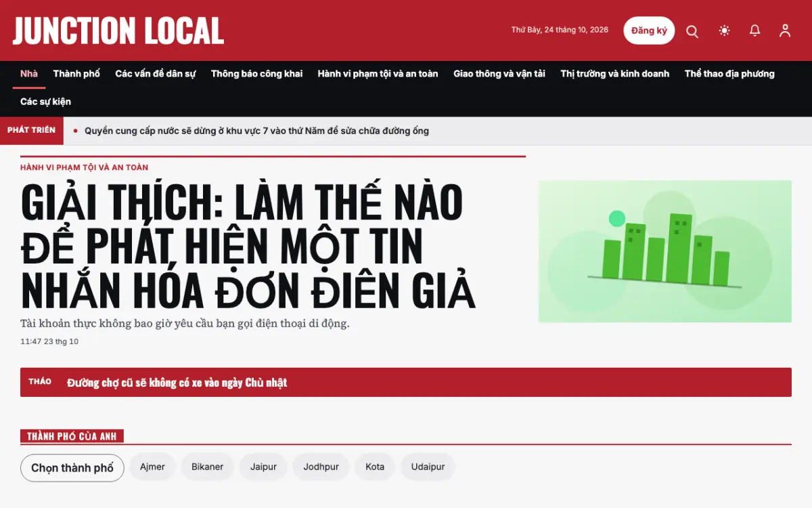812x508 pixels.
Task: Click the article subtitle about Tài khoản thực
Action: click(x=185, y=323)
